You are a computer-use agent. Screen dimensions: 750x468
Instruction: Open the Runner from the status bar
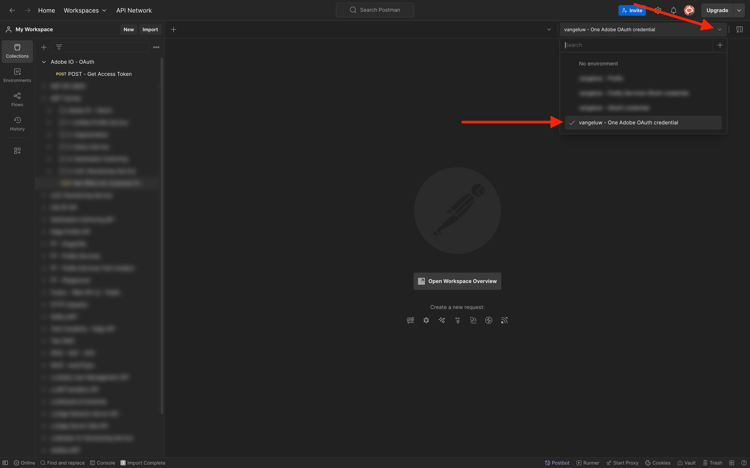(588, 463)
